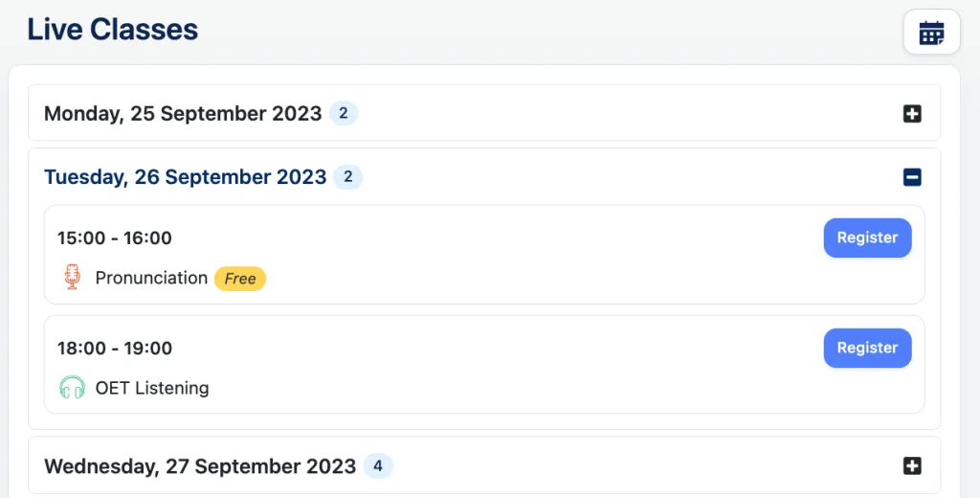
Task: Register for the 18:00 OET Listening class
Action: pyautogui.click(x=867, y=348)
